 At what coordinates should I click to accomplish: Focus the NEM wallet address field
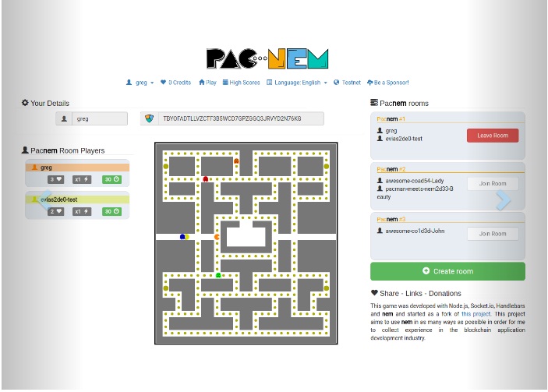tap(241, 118)
